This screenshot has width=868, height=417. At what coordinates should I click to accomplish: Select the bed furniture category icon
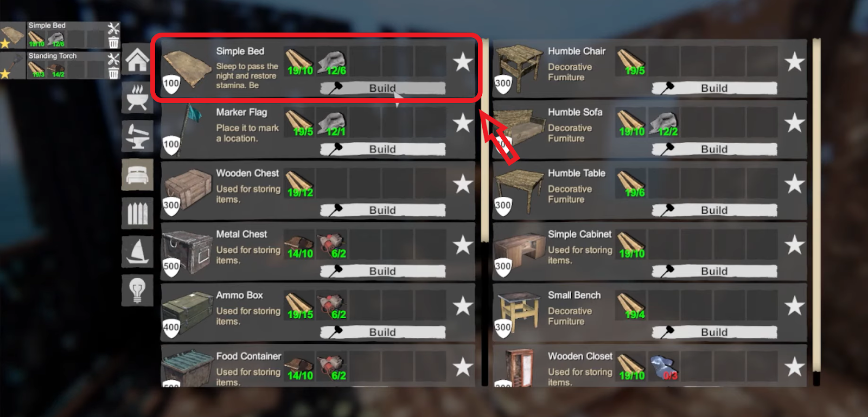point(137,175)
